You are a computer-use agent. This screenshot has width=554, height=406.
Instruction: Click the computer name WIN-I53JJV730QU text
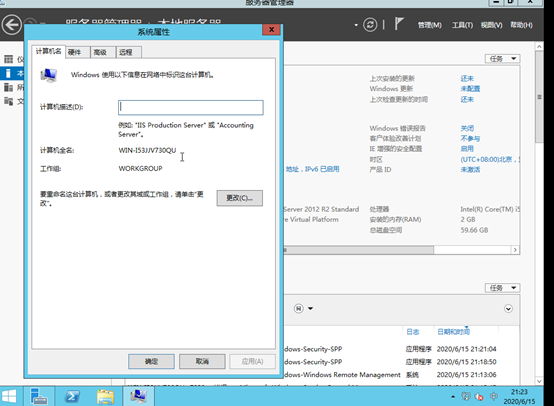(147, 151)
